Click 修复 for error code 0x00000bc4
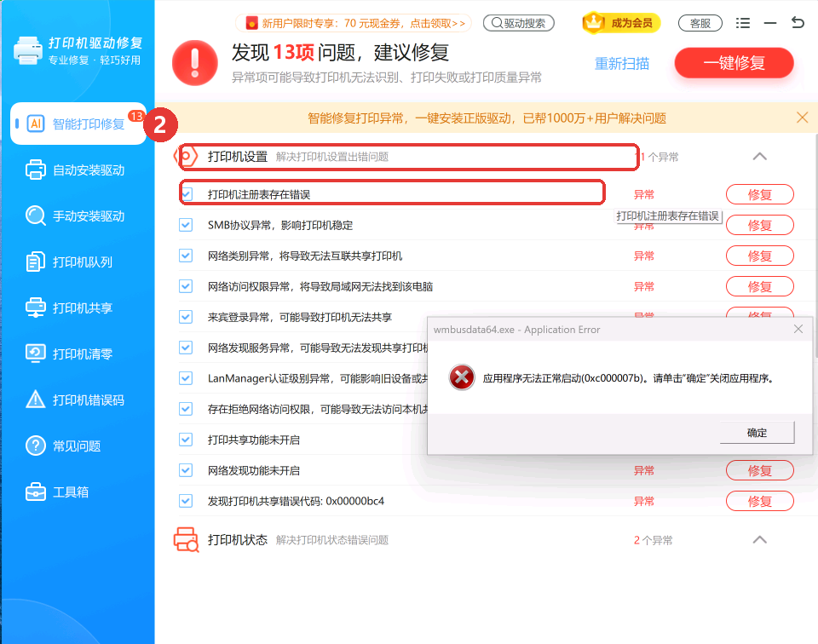Screen dimensions: 818x644 click(x=759, y=501)
